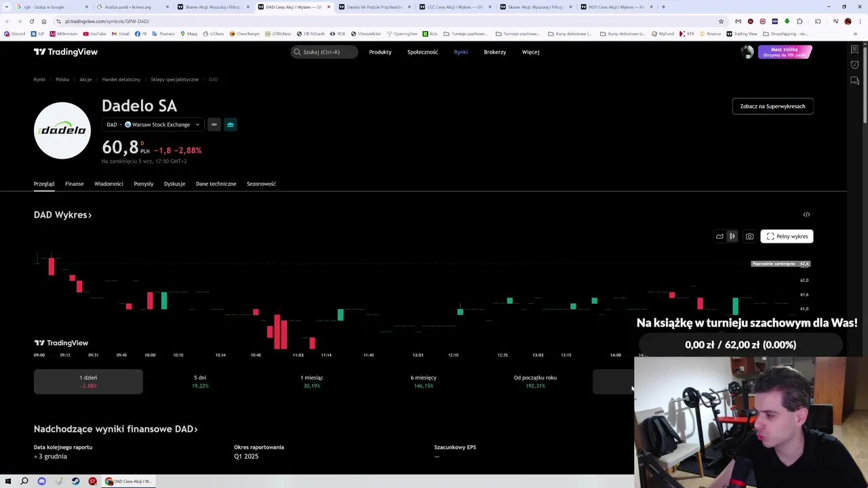Switch chart to area style

[719, 237]
